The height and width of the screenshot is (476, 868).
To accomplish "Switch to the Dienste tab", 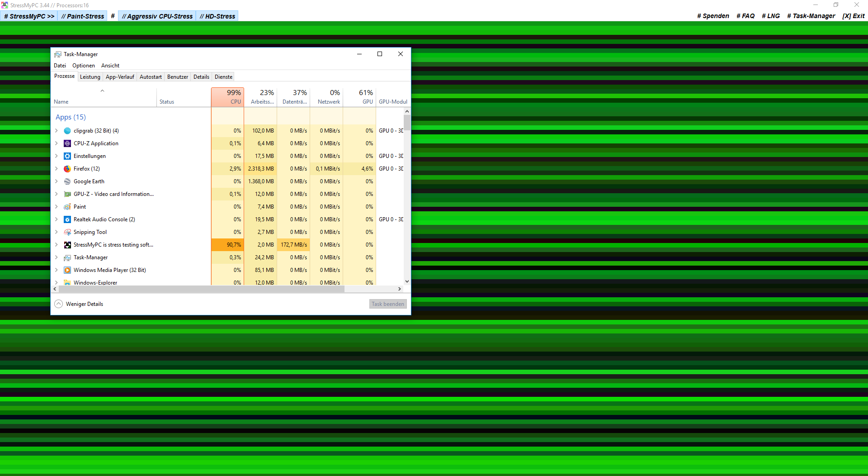I will [223, 77].
